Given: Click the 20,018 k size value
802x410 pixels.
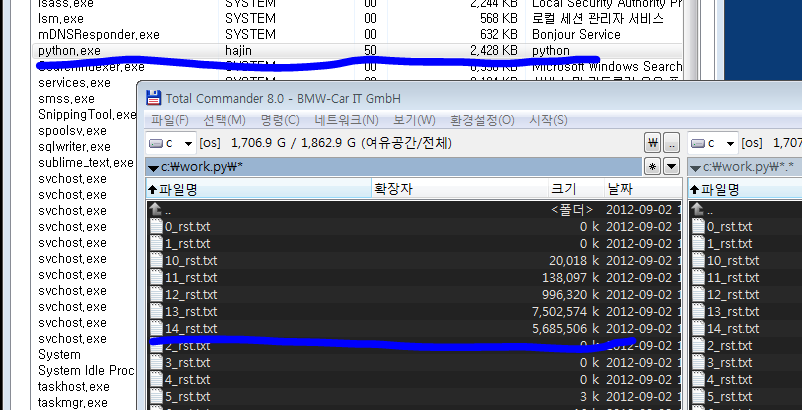Looking at the screenshot, I should [574, 261].
